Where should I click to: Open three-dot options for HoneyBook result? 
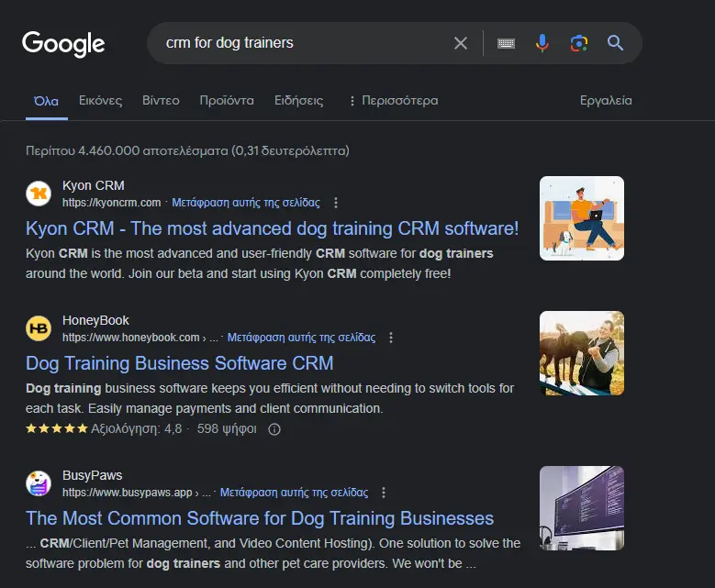392,338
